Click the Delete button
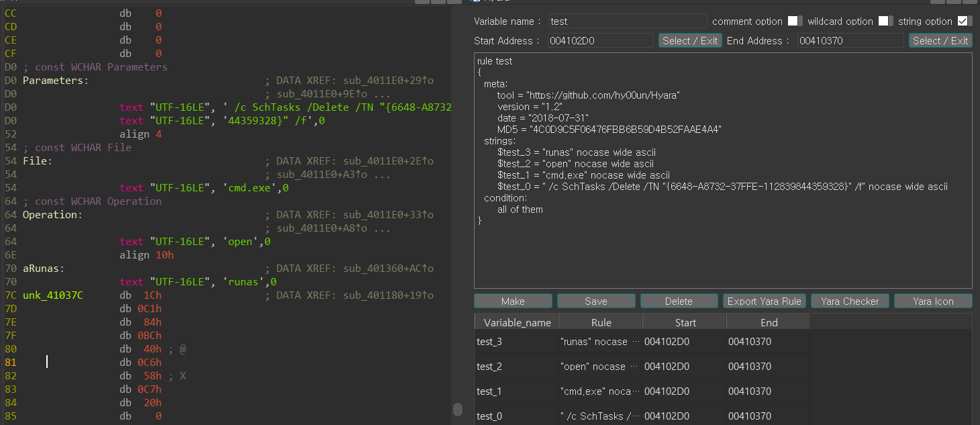This screenshot has width=980, height=425. (679, 301)
